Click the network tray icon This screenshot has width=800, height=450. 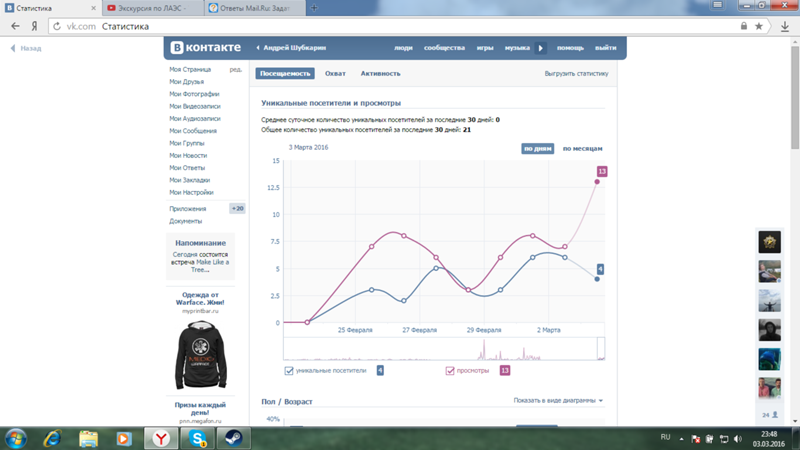(723, 439)
